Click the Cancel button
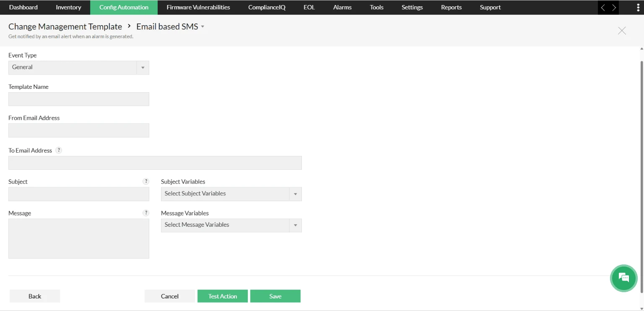Image resolution: width=644 pixels, height=311 pixels. pyautogui.click(x=170, y=296)
